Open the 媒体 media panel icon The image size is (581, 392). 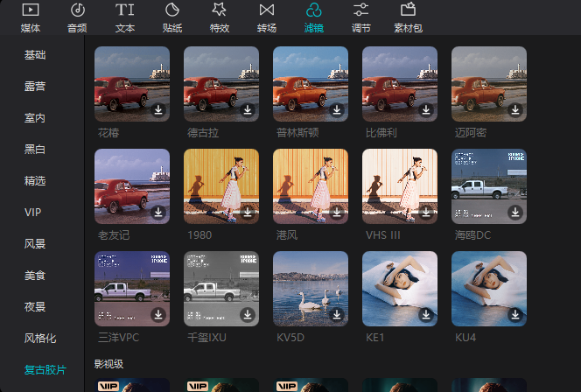tap(31, 11)
